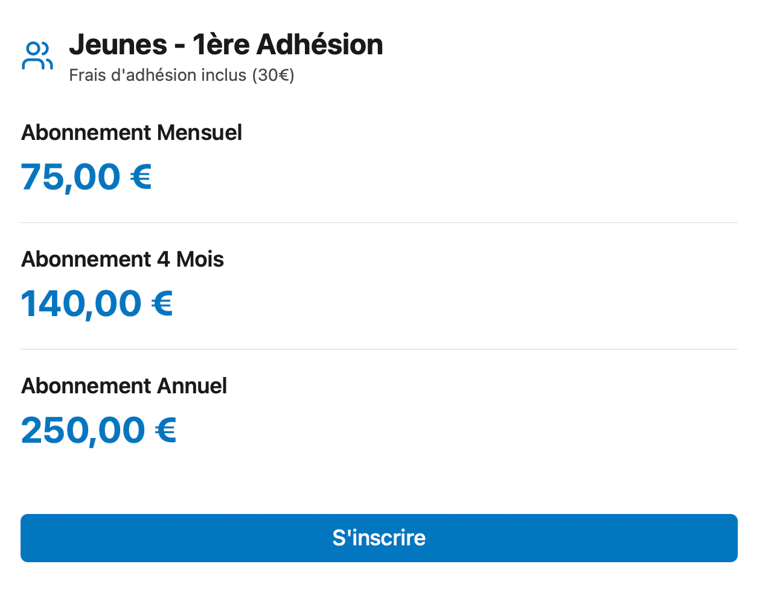Image resolution: width=768 pixels, height=596 pixels.
Task: Click the euro symbol after 140,00
Action: 162,304
